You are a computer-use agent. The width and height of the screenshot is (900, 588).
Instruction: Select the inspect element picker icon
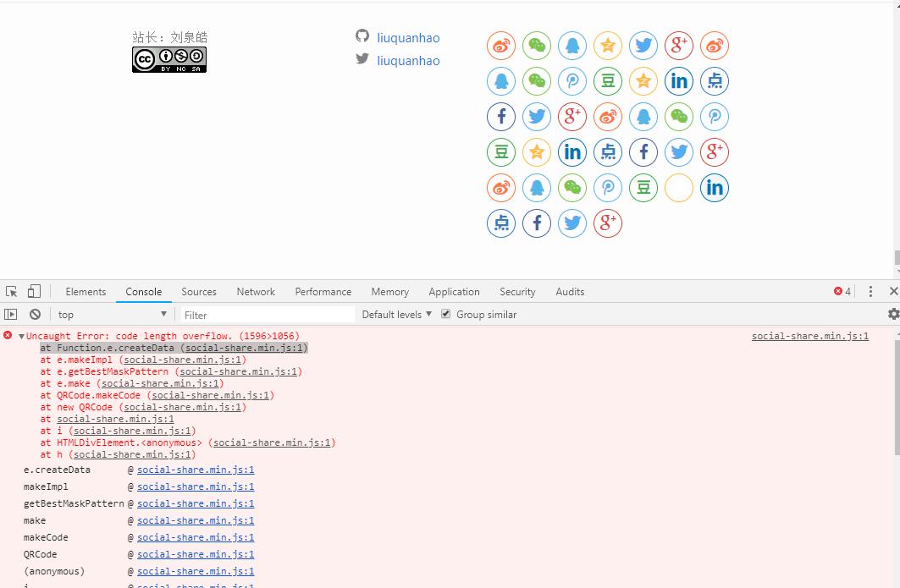point(12,291)
